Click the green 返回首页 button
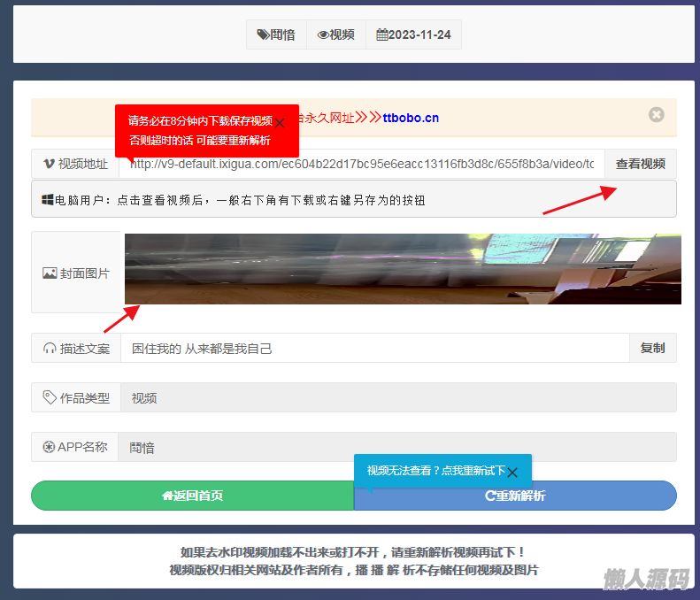The image size is (700, 600). coord(192,496)
